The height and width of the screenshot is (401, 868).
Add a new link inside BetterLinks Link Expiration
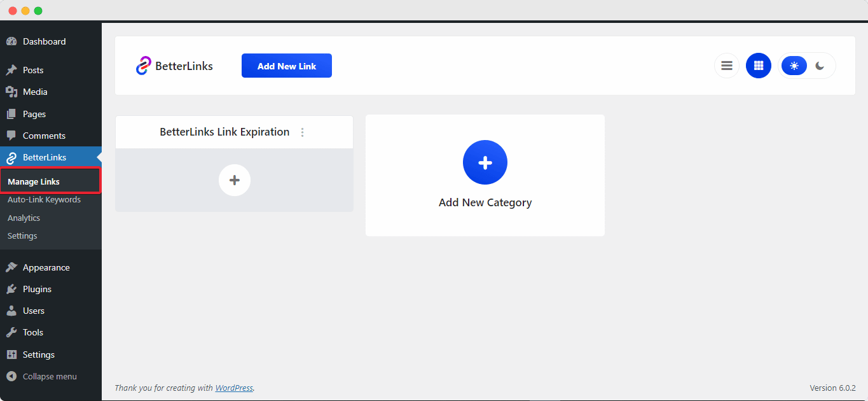coord(234,179)
